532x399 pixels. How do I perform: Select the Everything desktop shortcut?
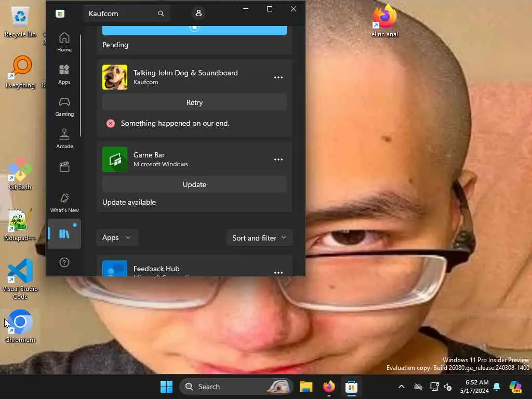(20, 72)
